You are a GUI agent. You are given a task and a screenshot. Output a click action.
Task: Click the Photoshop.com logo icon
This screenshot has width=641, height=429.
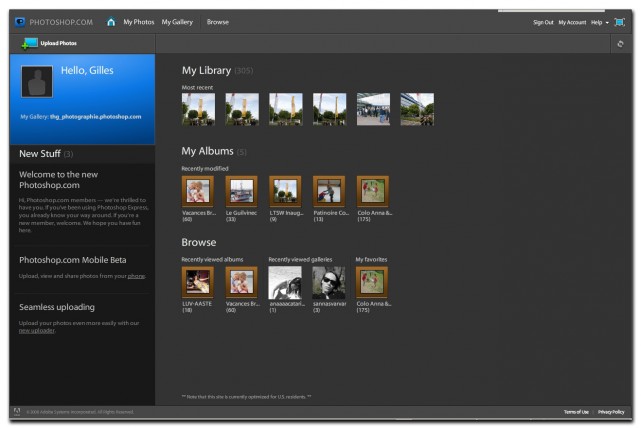pos(20,22)
